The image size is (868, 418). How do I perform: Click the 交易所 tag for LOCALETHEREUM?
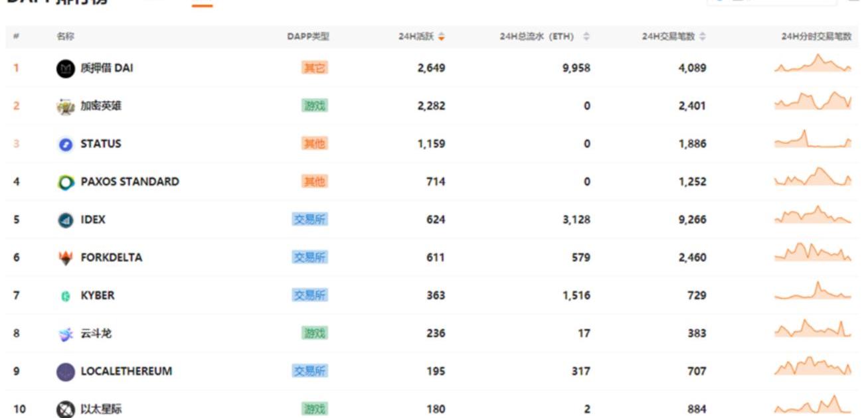coord(310,371)
